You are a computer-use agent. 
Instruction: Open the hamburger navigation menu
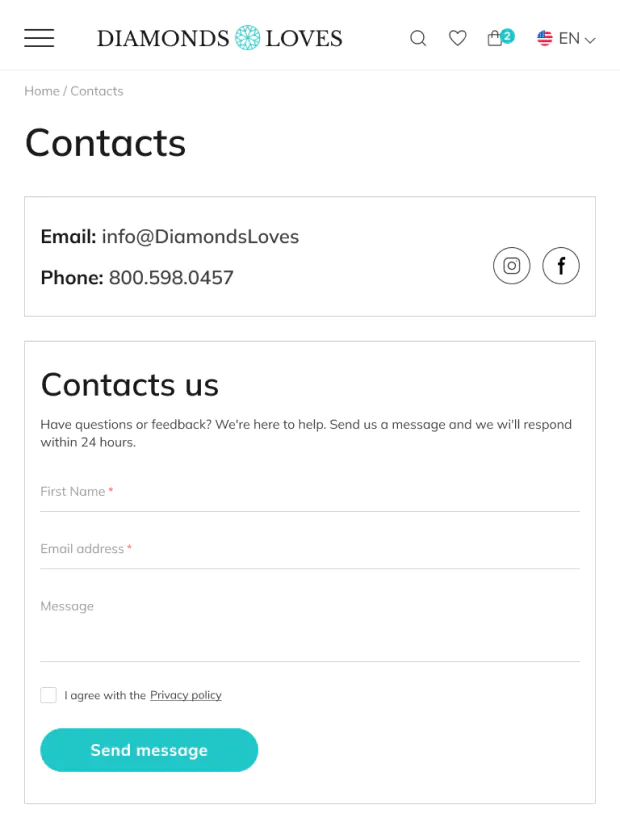click(39, 38)
